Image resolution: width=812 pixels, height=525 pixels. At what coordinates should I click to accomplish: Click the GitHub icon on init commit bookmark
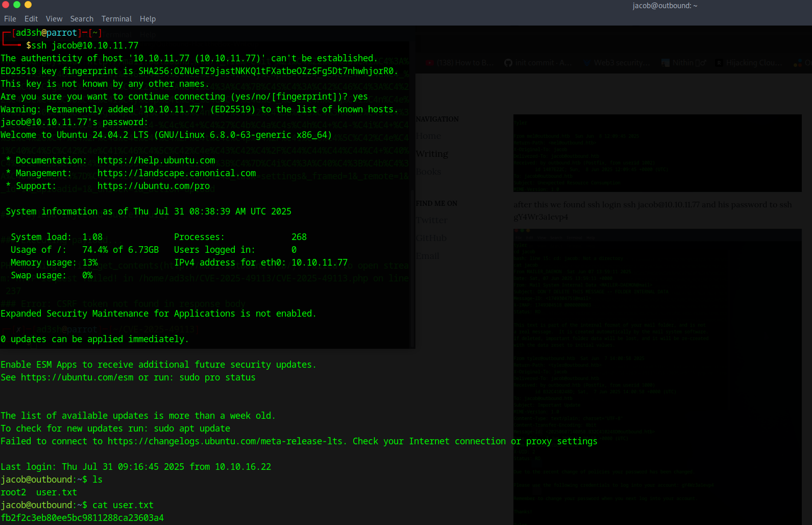click(x=508, y=63)
